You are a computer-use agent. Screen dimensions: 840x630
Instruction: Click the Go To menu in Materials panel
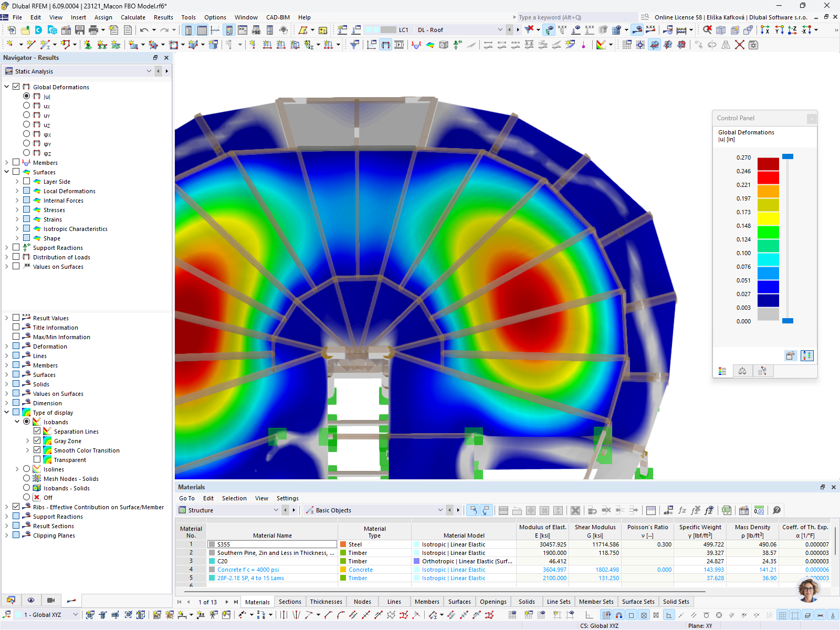click(187, 498)
